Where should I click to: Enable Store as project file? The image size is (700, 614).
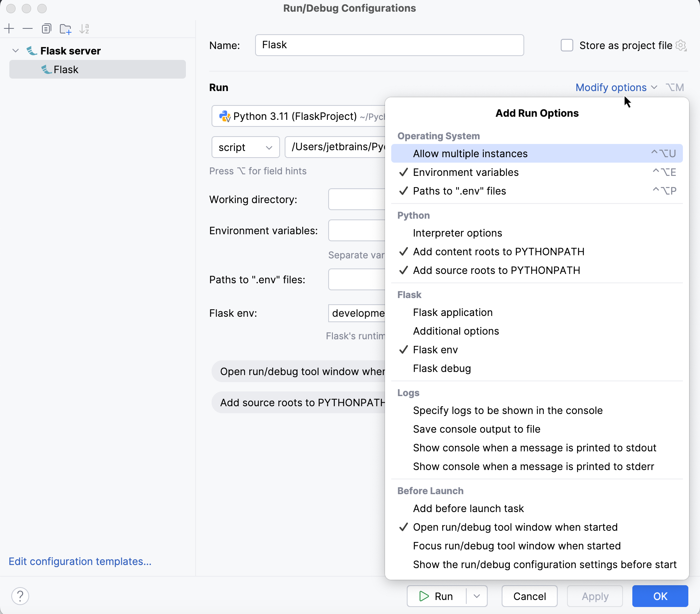click(567, 45)
